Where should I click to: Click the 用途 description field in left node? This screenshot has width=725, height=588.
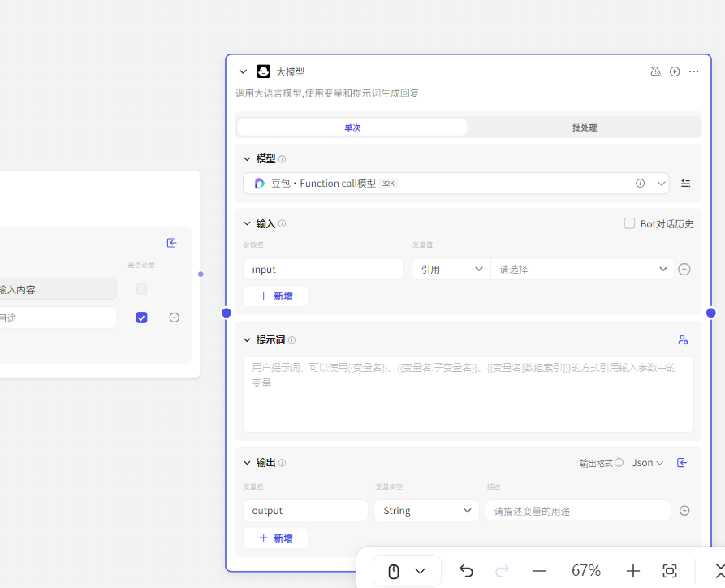click(x=58, y=318)
